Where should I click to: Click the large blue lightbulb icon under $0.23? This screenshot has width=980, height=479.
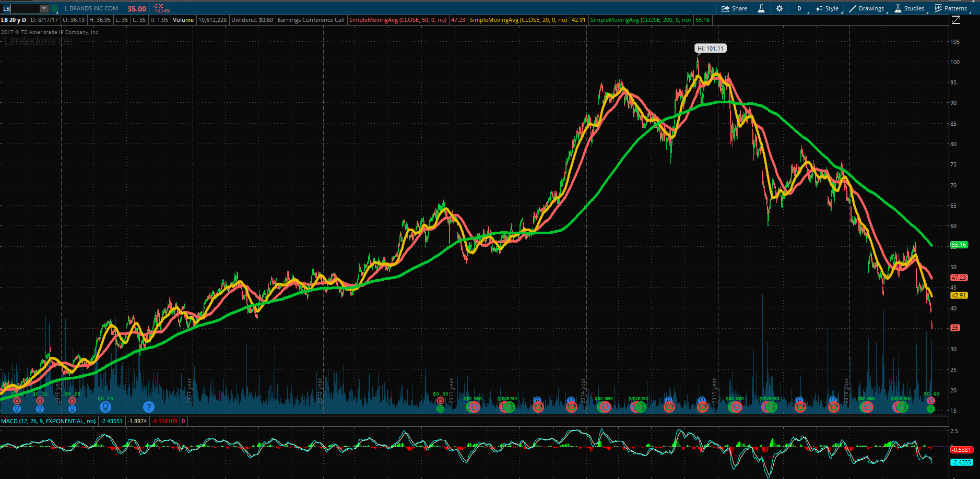(x=105, y=406)
